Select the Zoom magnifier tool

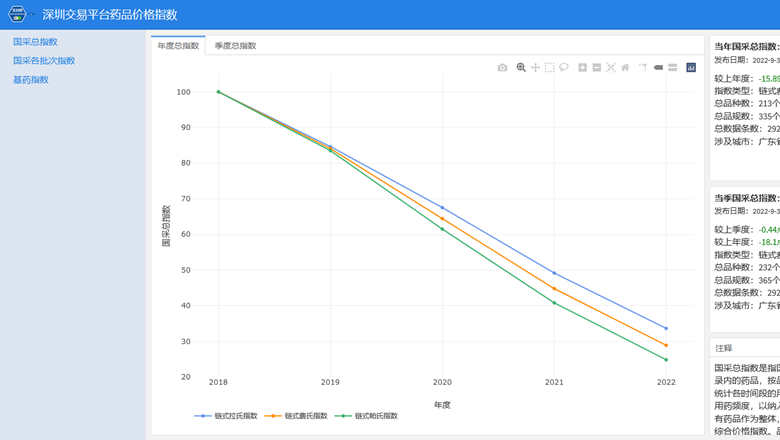[521, 68]
